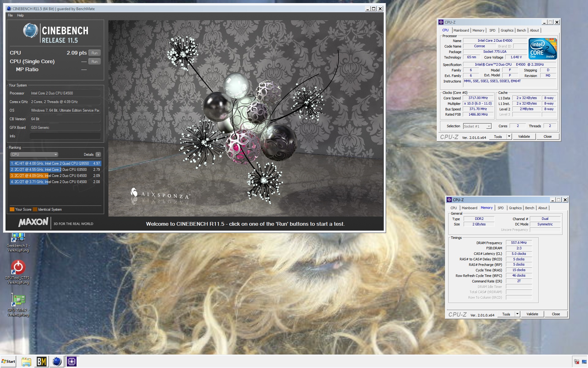Screen dimensions: 588x368
Task: Click the Cinebench title bar icon
Action: [9, 9]
